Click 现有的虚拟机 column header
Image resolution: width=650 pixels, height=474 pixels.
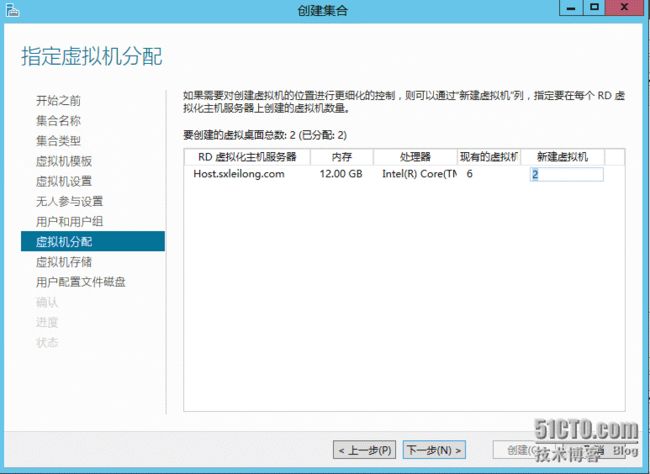pos(489,157)
